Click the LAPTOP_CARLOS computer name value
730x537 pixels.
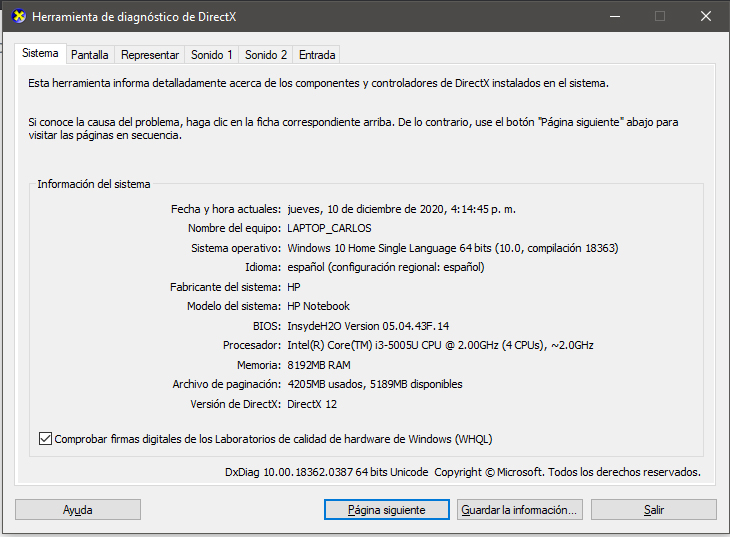[x=329, y=228]
